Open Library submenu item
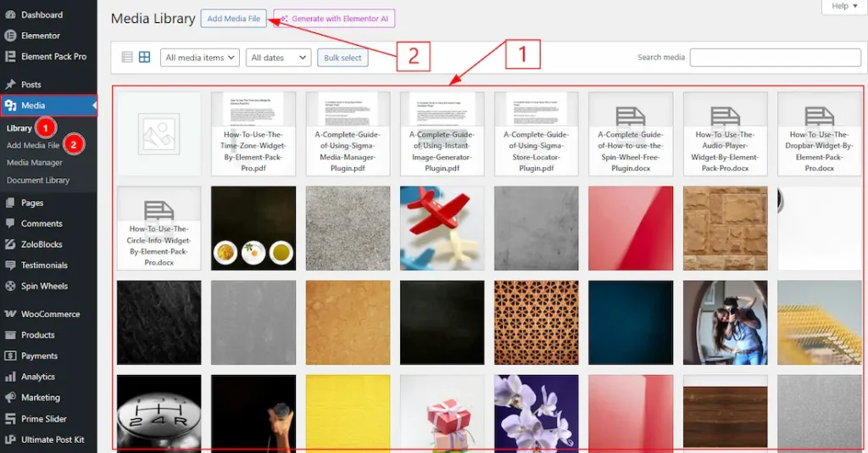Viewport: 868px width, 453px height. [19, 128]
